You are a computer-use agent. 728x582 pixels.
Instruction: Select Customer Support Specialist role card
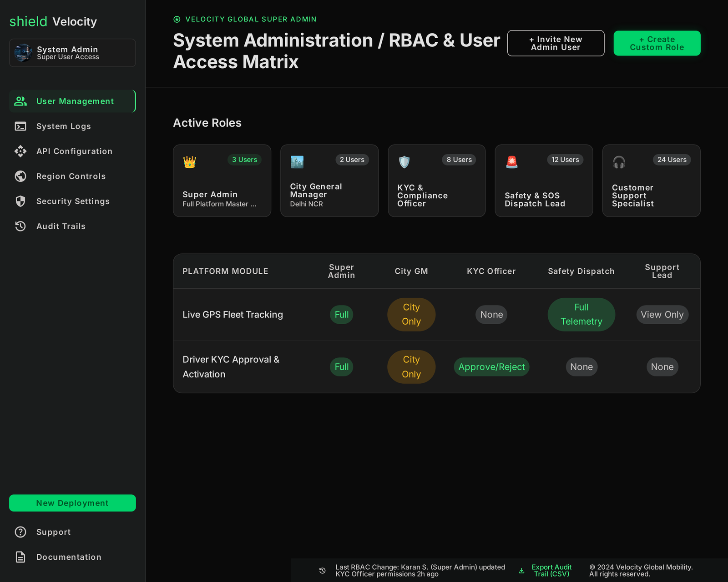click(651, 181)
